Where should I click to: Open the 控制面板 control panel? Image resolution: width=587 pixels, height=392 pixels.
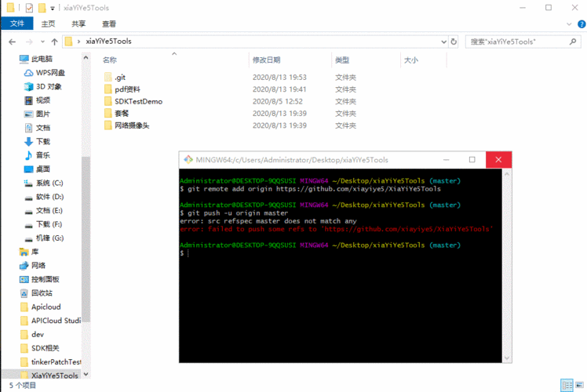pyautogui.click(x=49, y=279)
